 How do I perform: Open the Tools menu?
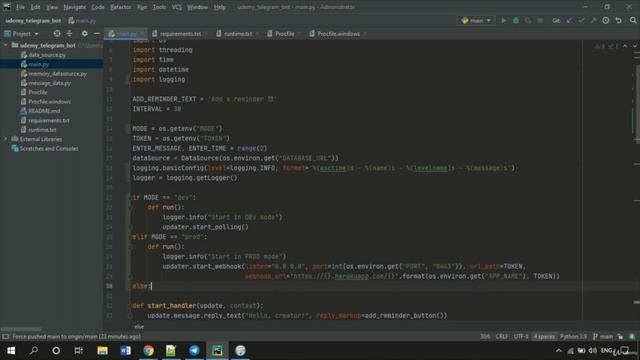(x=159, y=7)
